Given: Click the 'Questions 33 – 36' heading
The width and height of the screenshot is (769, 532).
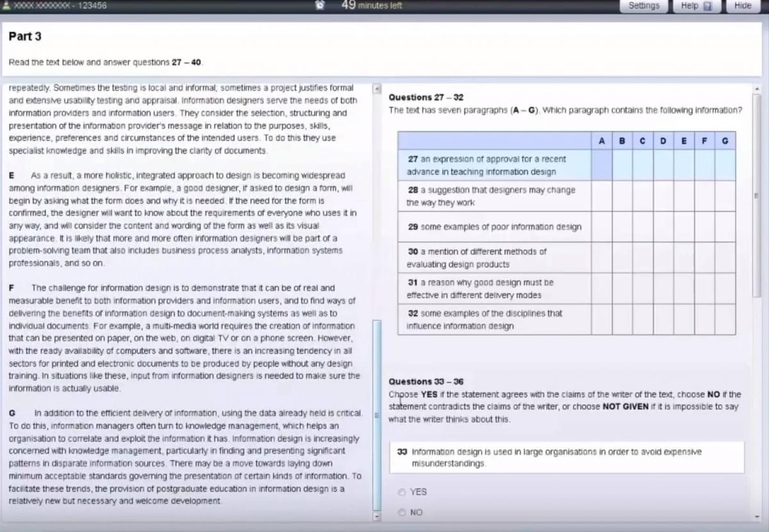Looking at the screenshot, I should click(426, 381).
